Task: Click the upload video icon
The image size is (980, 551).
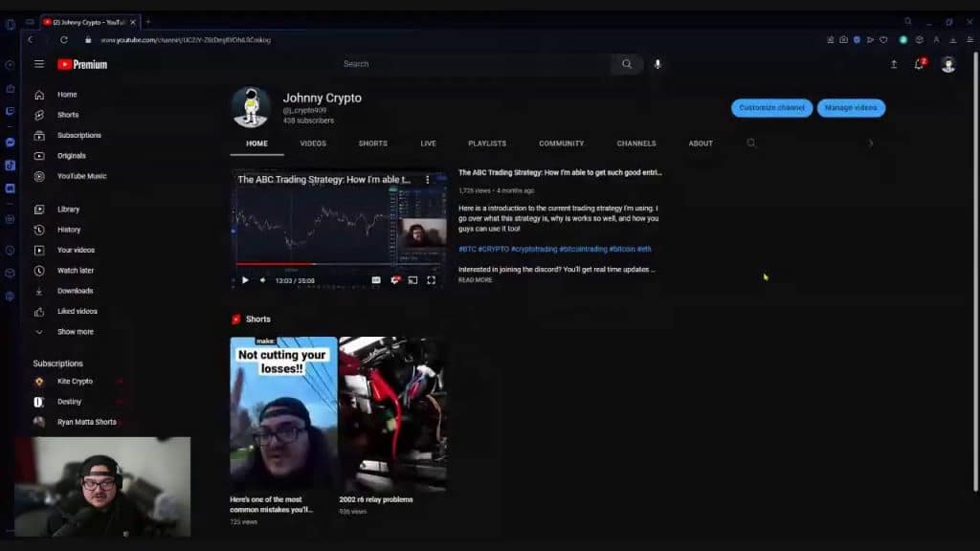Action: pos(894,64)
